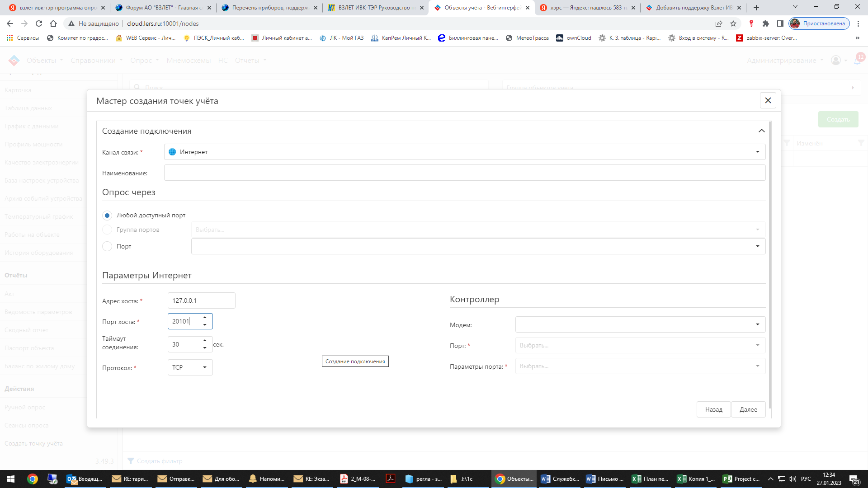
Task: Open the Порт dropdown under Опрос через
Action: (478, 246)
